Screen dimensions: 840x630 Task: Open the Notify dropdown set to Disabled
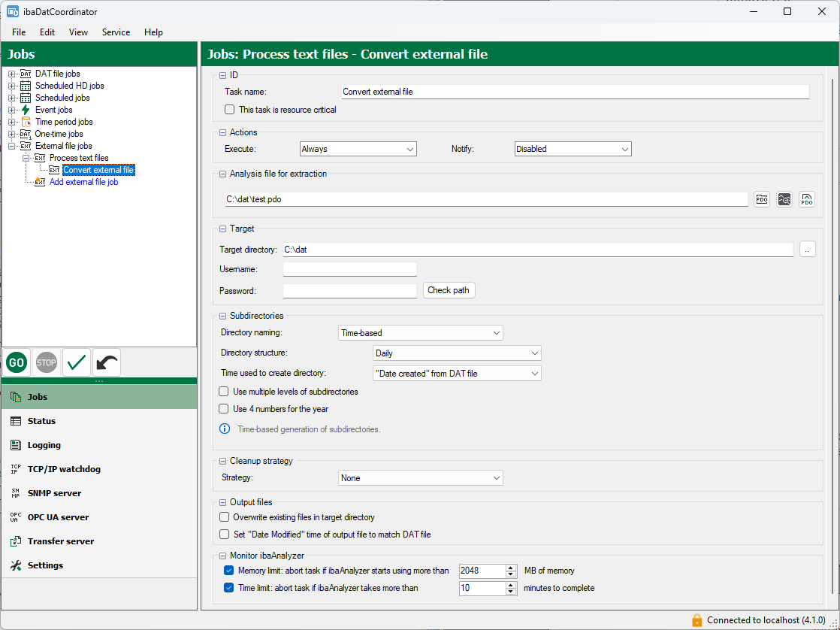coord(573,149)
